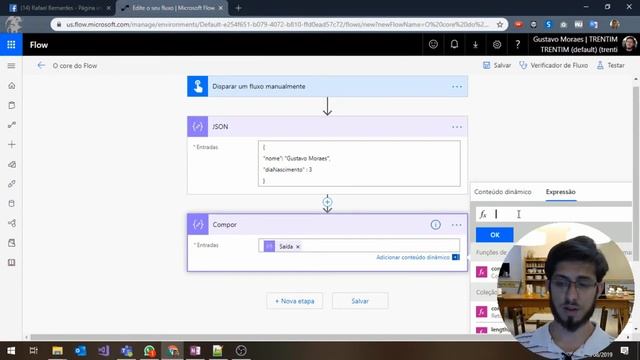This screenshot has width=640, height=360.
Task: Click the share-shaped sidebar icon
Action: (11, 223)
